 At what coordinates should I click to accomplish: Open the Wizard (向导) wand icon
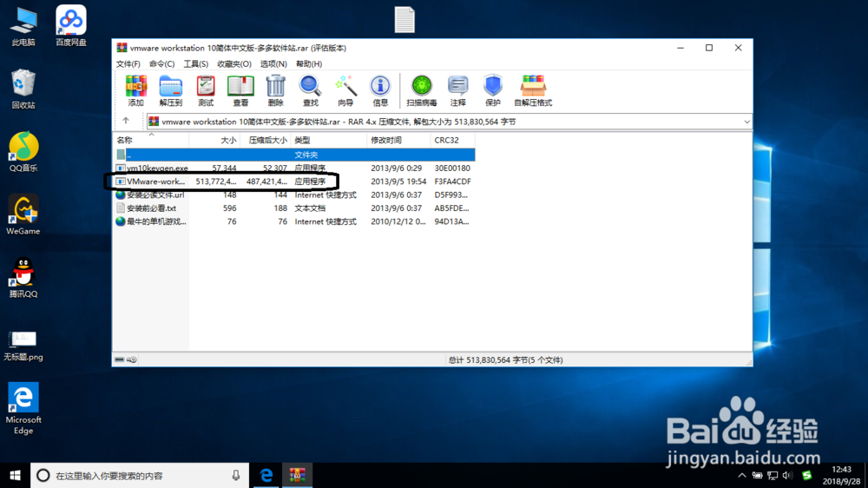click(x=345, y=91)
